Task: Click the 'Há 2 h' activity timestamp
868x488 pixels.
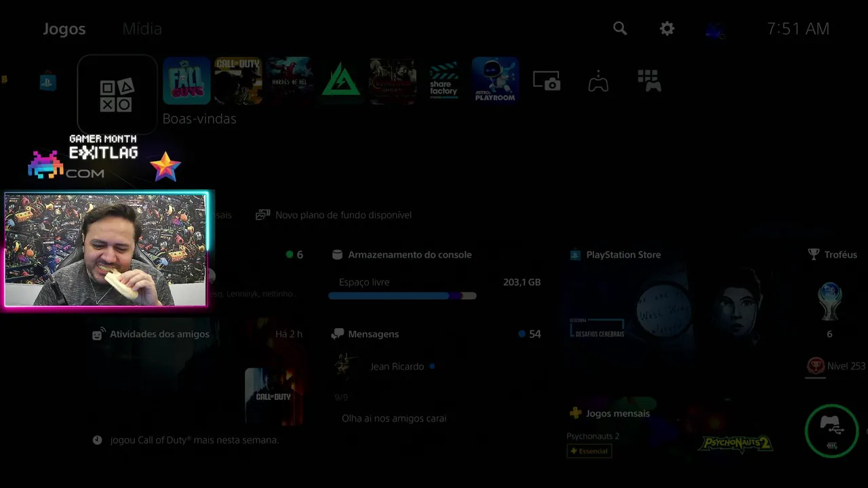Action: (289, 334)
